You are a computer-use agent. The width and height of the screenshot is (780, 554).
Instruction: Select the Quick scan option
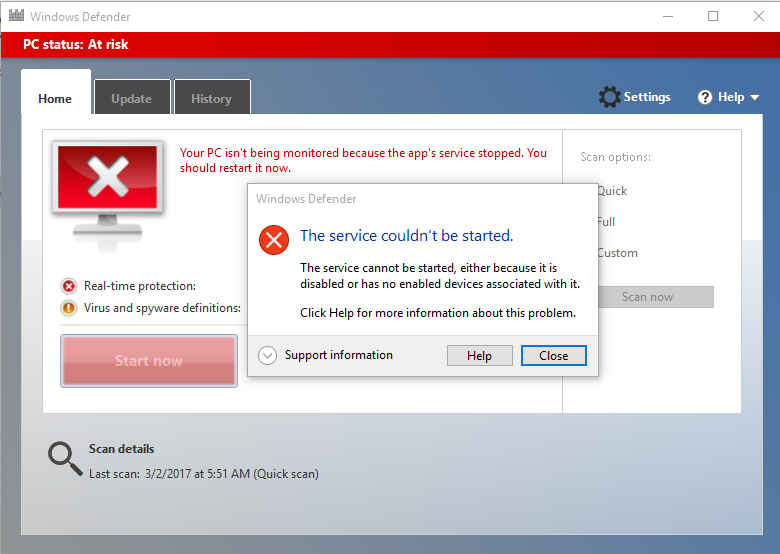pyautogui.click(x=612, y=191)
